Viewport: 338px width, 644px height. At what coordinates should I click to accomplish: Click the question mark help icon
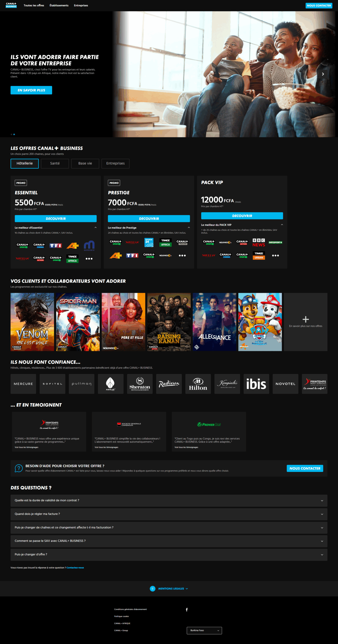pyautogui.click(x=19, y=468)
